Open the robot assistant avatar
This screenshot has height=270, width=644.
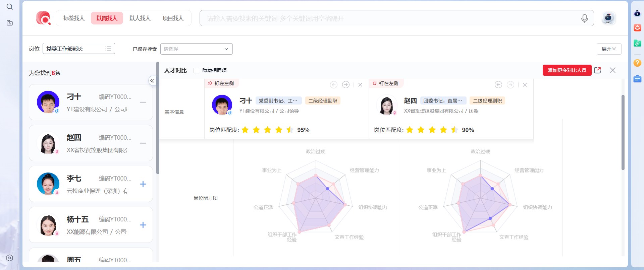608,18
